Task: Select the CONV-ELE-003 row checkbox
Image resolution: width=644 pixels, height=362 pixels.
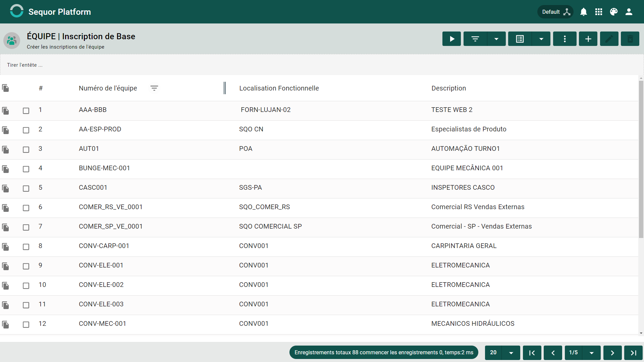Action: pos(26,305)
